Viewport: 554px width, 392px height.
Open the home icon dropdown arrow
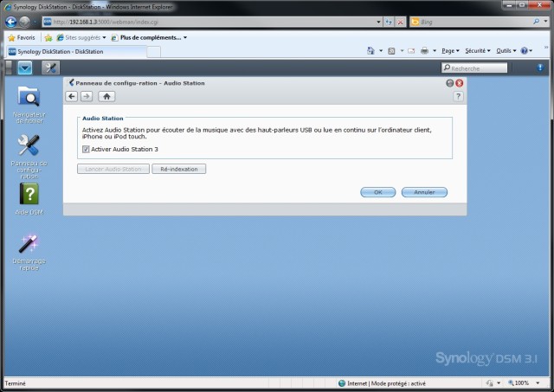381,51
